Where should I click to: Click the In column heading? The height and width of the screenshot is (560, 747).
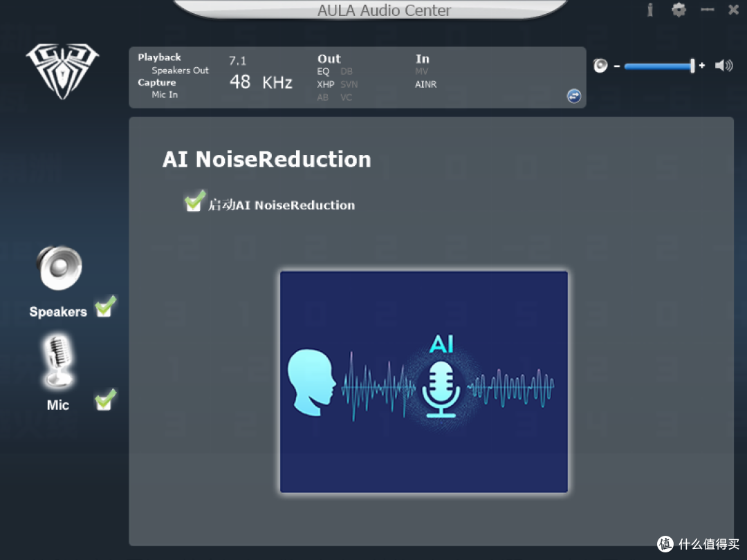422,59
